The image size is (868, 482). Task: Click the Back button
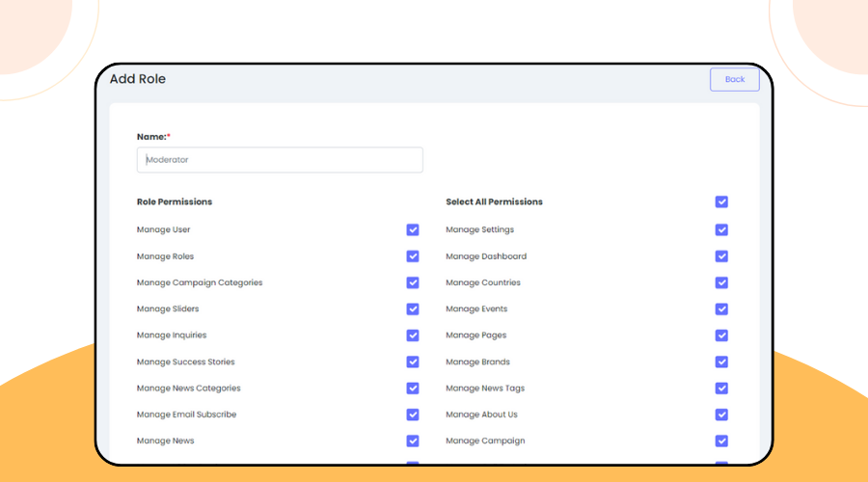tap(734, 79)
